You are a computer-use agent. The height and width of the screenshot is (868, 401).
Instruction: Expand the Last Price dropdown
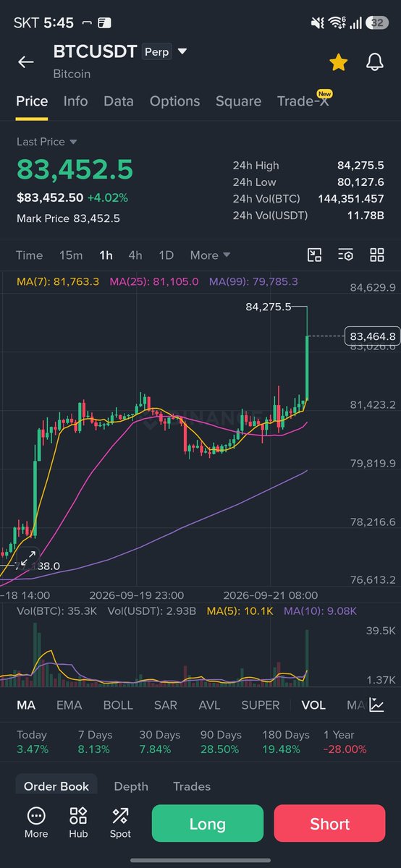coord(47,142)
